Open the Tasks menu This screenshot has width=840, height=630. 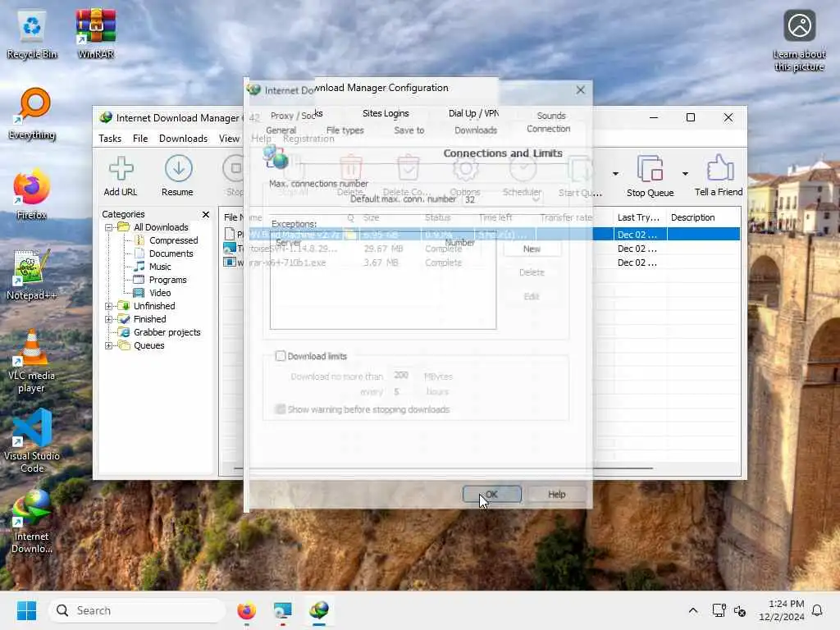pyautogui.click(x=110, y=139)
